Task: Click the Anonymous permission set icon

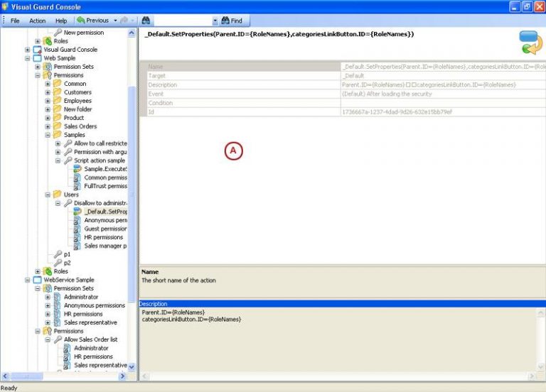Action: point(77,220)
